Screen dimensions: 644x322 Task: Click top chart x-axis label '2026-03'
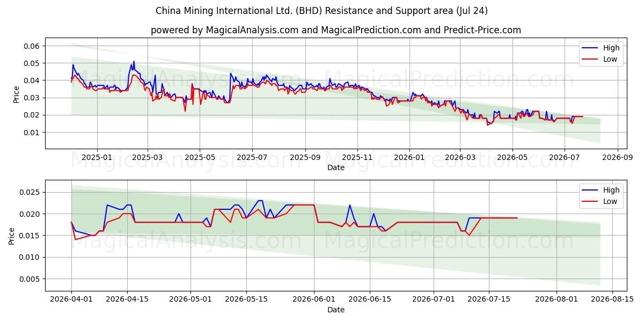point(460,158)
